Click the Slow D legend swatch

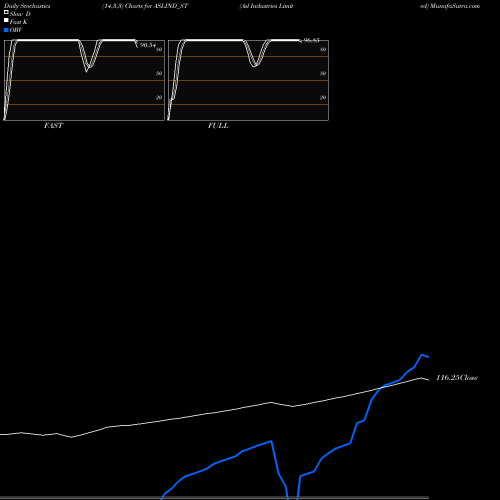(x=6, y=12)
